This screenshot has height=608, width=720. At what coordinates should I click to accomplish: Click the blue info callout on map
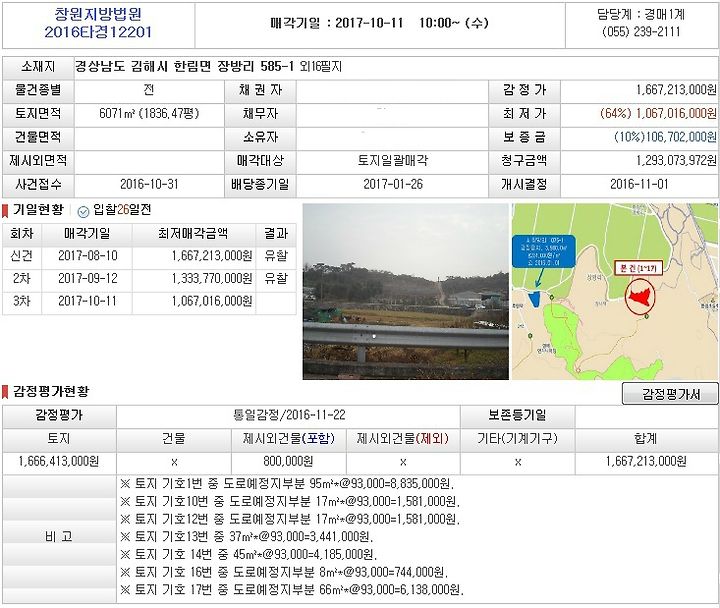pyautogui.click(x=544, y=251)
